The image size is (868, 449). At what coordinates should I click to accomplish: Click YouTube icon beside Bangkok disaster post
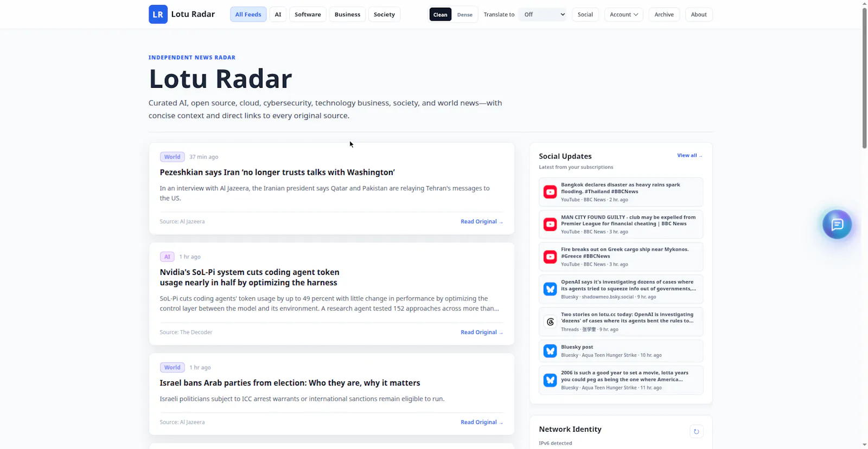point(550,192)
